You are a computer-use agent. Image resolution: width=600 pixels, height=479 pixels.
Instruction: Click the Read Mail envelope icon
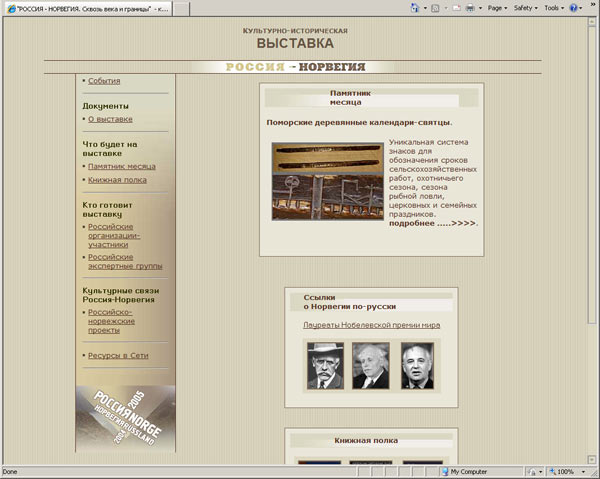click(458, 7)
